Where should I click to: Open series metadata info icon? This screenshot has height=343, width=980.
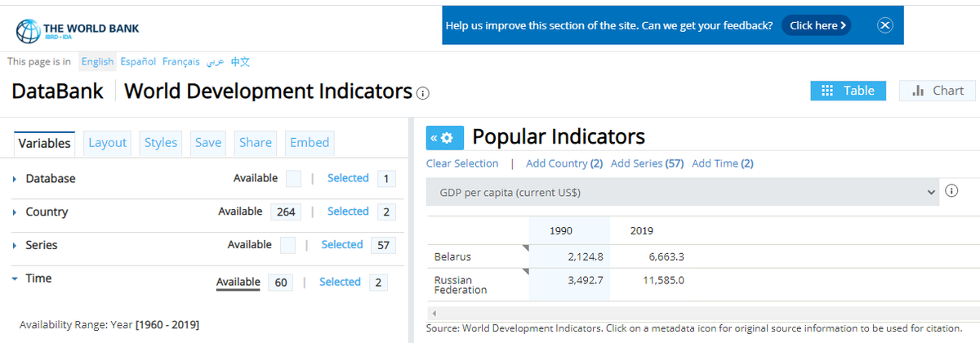coord(951,191)
